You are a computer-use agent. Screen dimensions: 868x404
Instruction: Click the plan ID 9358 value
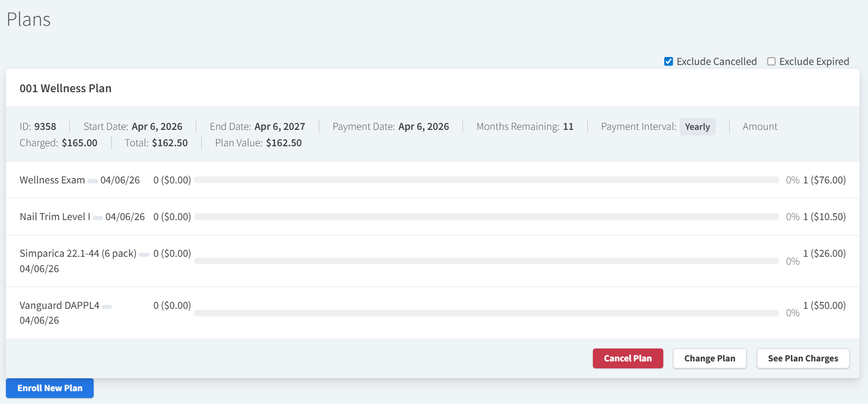(x=45, y=127)
